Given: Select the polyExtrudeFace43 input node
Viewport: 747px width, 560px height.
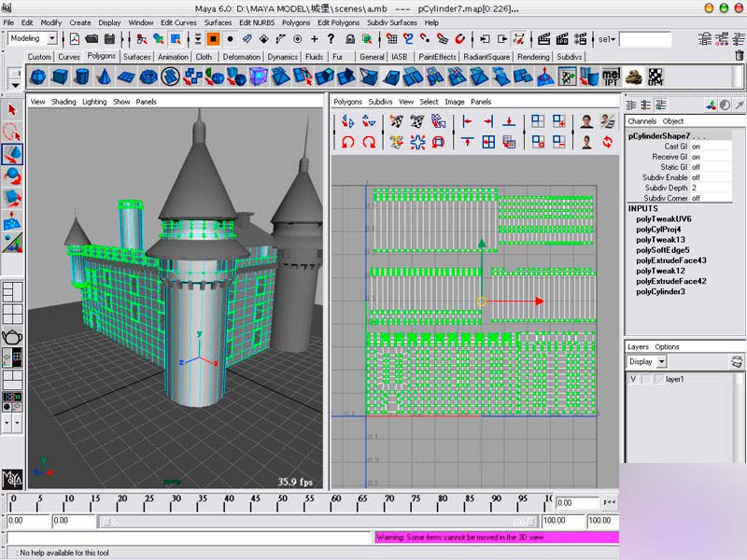Looking at the screenshot, I should coord(670,260).
